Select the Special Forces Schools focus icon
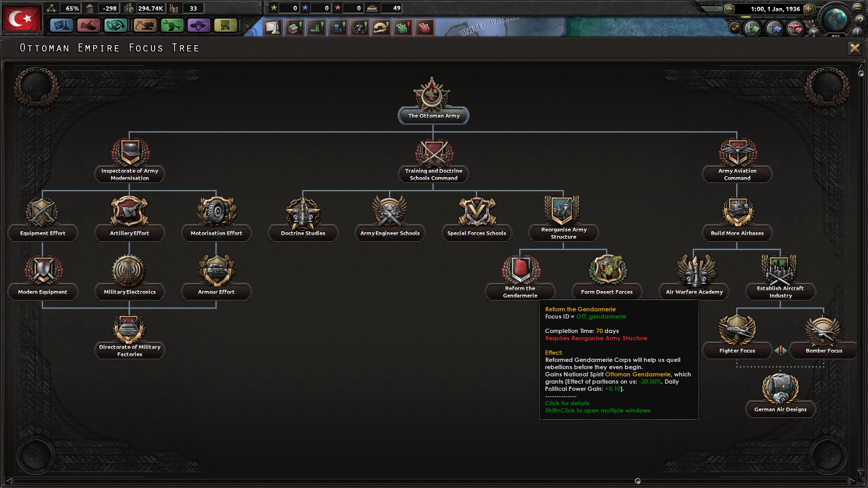This screenshot has width=868, height=488. click(x=477, y=211)
